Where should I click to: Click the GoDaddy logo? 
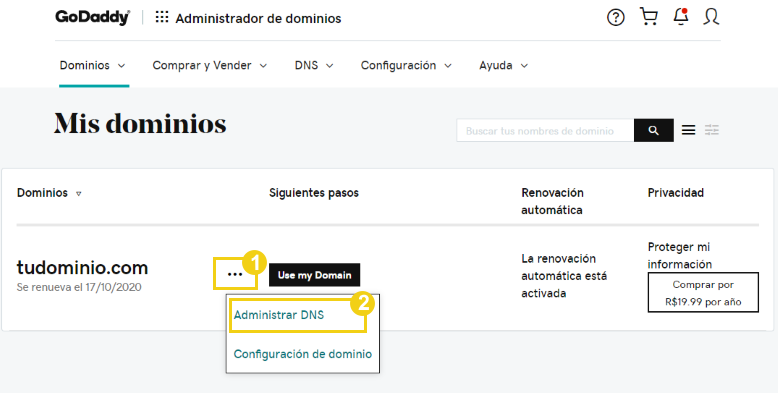pyautogui.click(x=92, y=17)
